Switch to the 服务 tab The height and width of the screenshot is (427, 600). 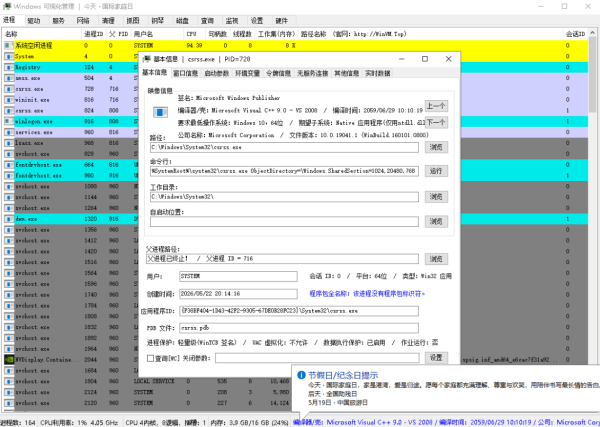(x=58, y=21)
